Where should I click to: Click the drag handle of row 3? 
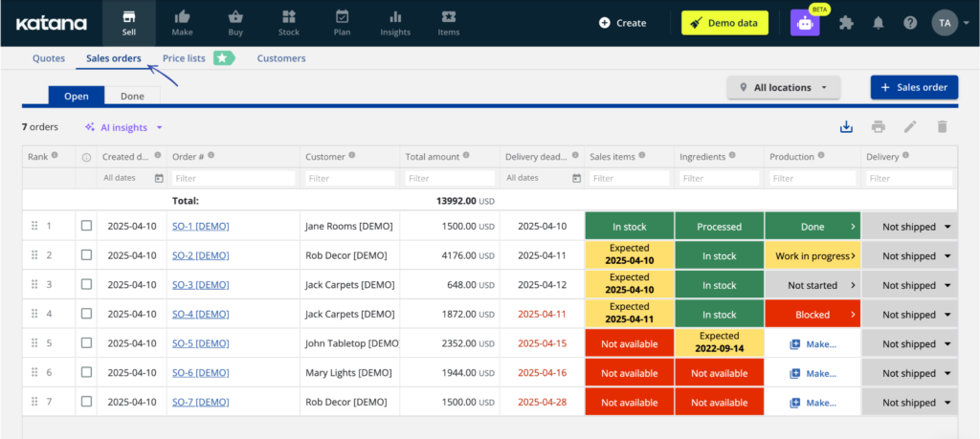[35, 285]
